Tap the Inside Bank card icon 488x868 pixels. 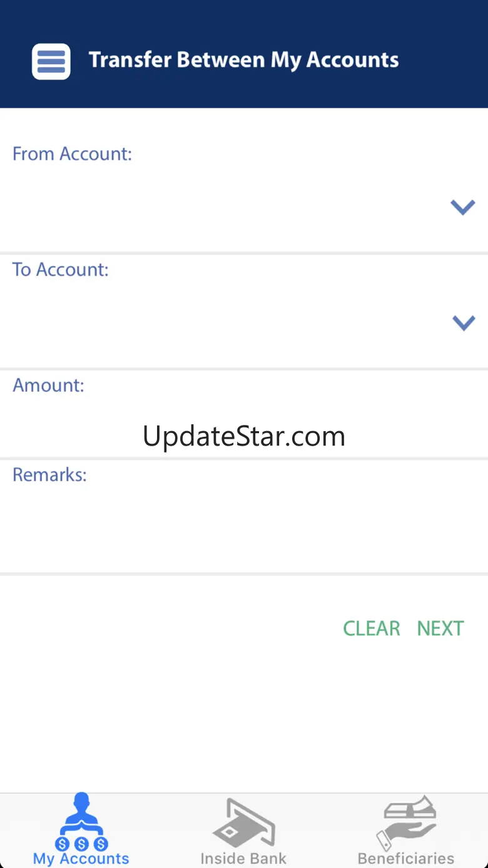coord(244,823)
